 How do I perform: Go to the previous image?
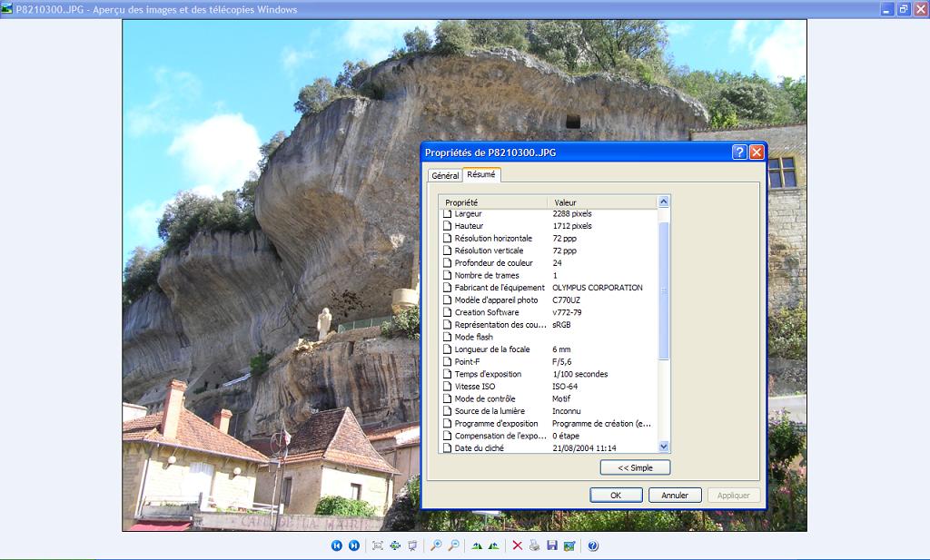pyautogui.click(x=337, y=545)
